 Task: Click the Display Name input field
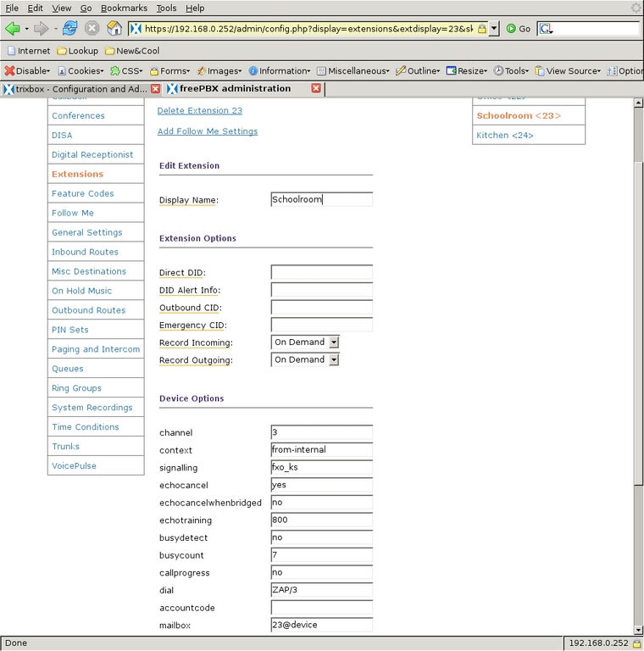[x=321, y=200]
